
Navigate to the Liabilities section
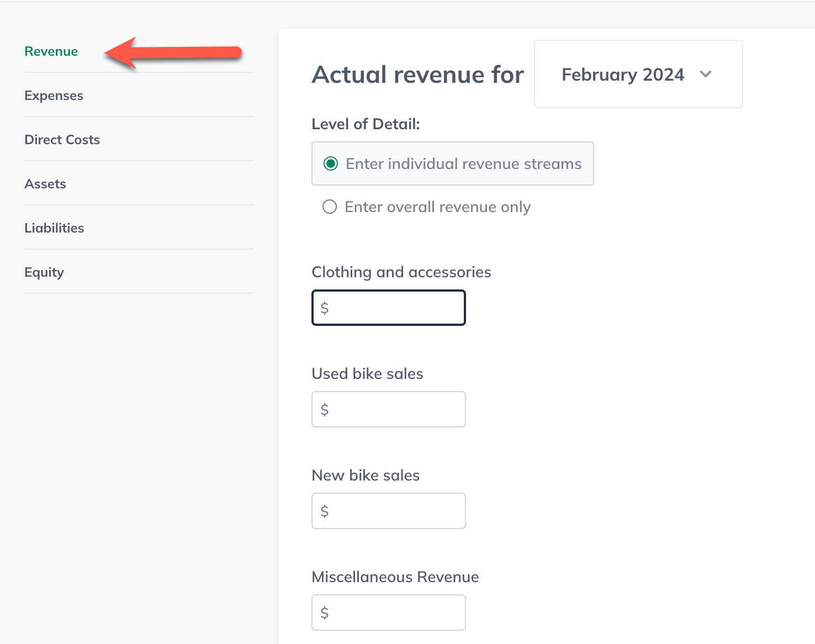click(54, 228)
